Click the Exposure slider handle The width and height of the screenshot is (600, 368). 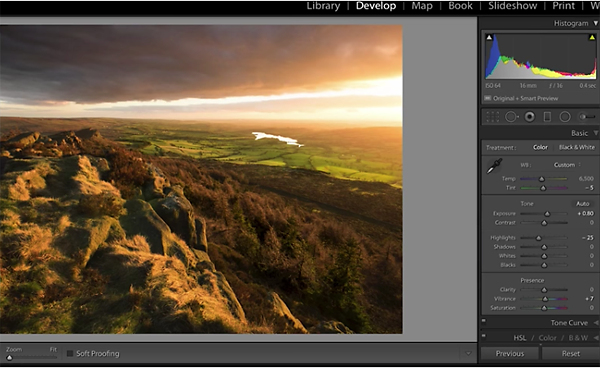[547, 213]
